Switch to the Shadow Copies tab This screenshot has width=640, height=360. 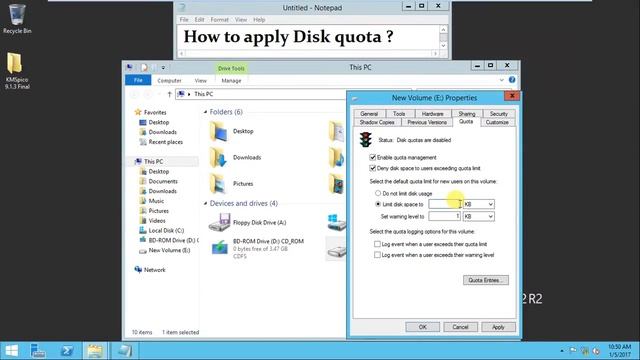click(x=377, y=122)
